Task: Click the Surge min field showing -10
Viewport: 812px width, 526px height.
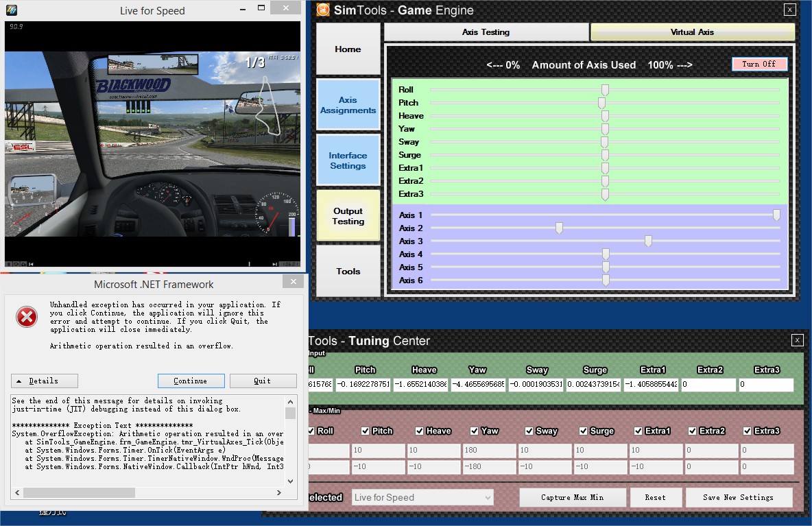Action: point(599,466)
